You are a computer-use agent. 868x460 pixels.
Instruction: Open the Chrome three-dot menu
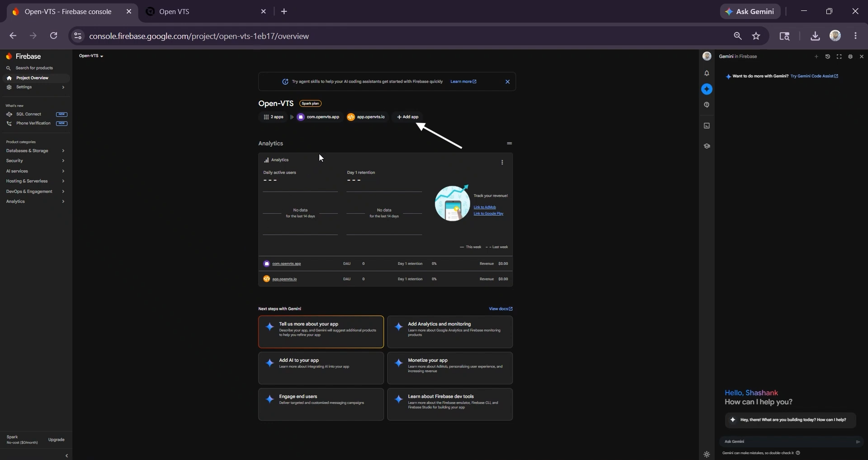[855, 36]
